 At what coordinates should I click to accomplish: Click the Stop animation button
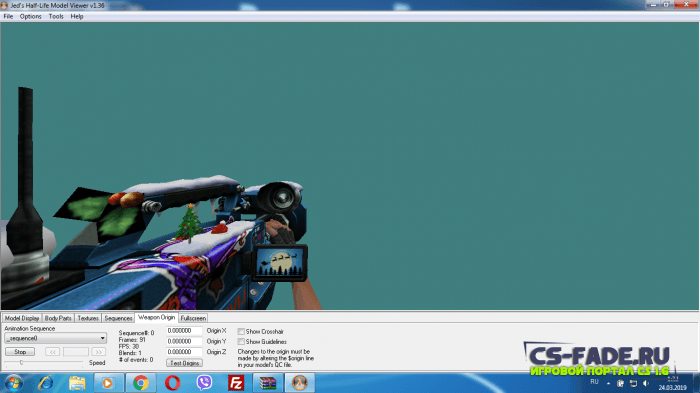pos(20,352)
